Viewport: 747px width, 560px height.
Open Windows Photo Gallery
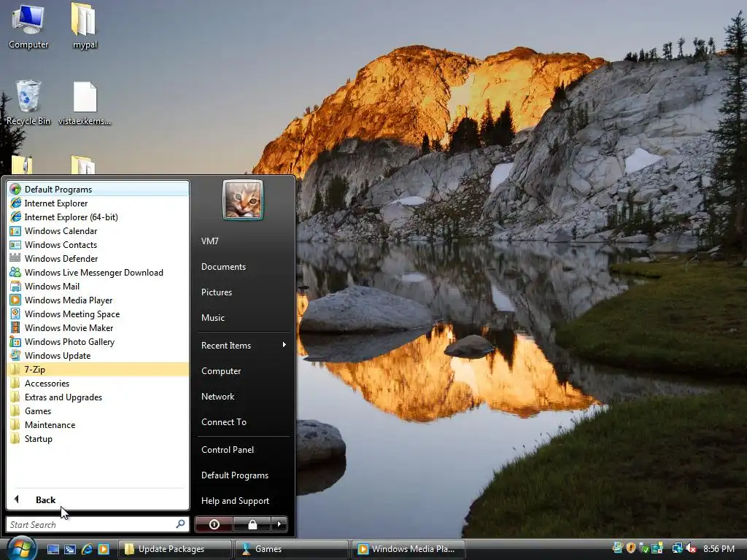pyautogui.click(x=98, y=341)
